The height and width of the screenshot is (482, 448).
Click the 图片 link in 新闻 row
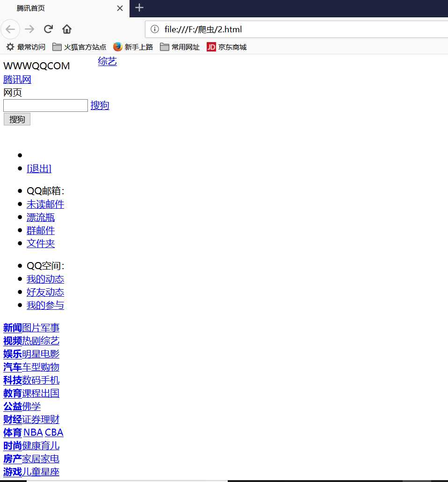[31, 328]
